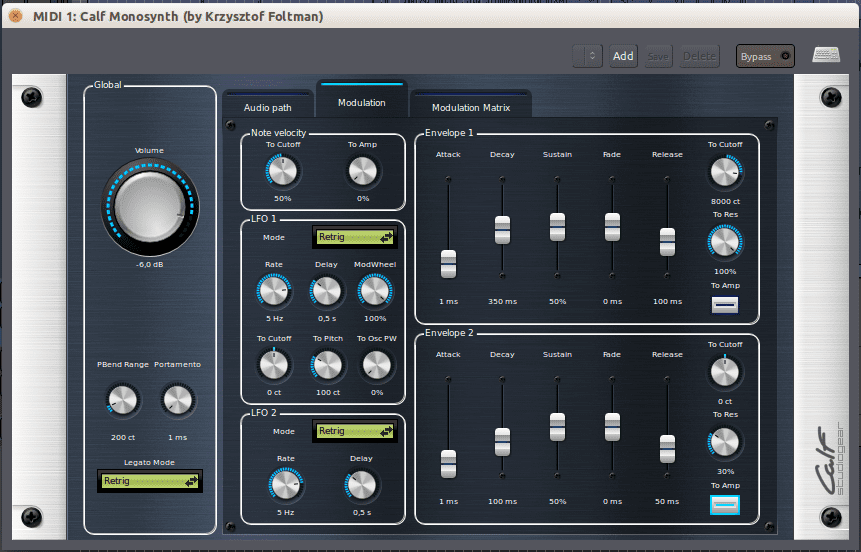The height and width of the screenshot is (552, 861).
Task: Open the LFO 2 Mode dropdown
Action: [x=355, y=431]
